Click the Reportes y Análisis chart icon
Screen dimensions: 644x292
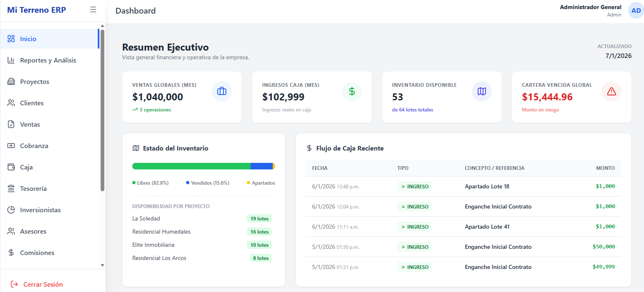tap(11, 60)
